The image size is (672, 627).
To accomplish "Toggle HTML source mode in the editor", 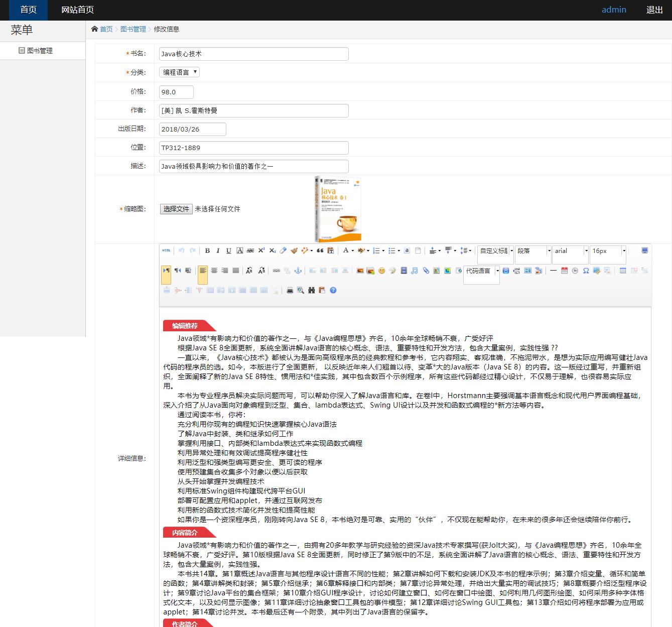I will click(166, 250).
